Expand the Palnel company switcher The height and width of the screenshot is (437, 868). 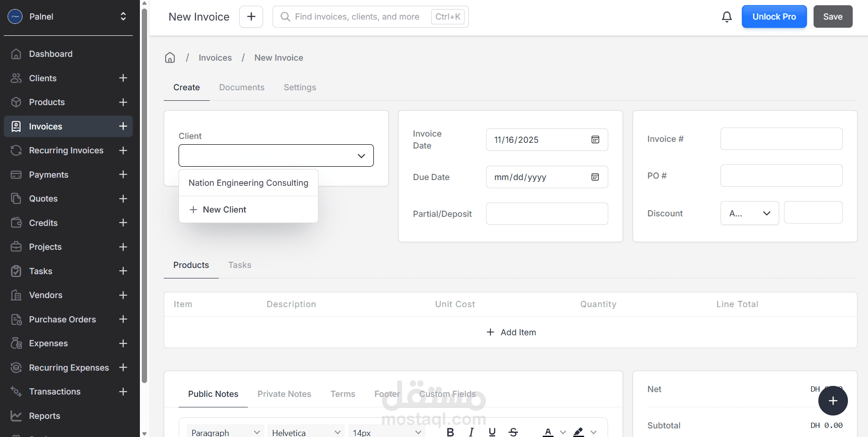coord(123,17)
